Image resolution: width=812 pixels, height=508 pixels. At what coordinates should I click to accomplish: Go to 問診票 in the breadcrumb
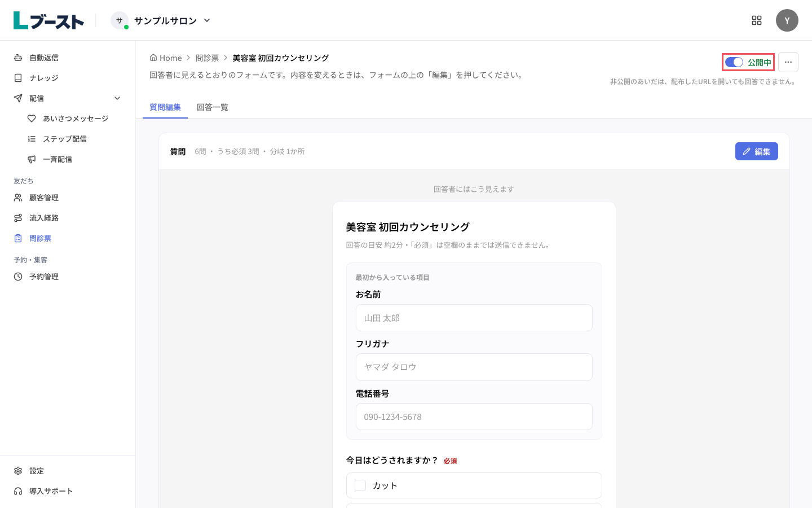pyautogui.click(x=207, y=58)
